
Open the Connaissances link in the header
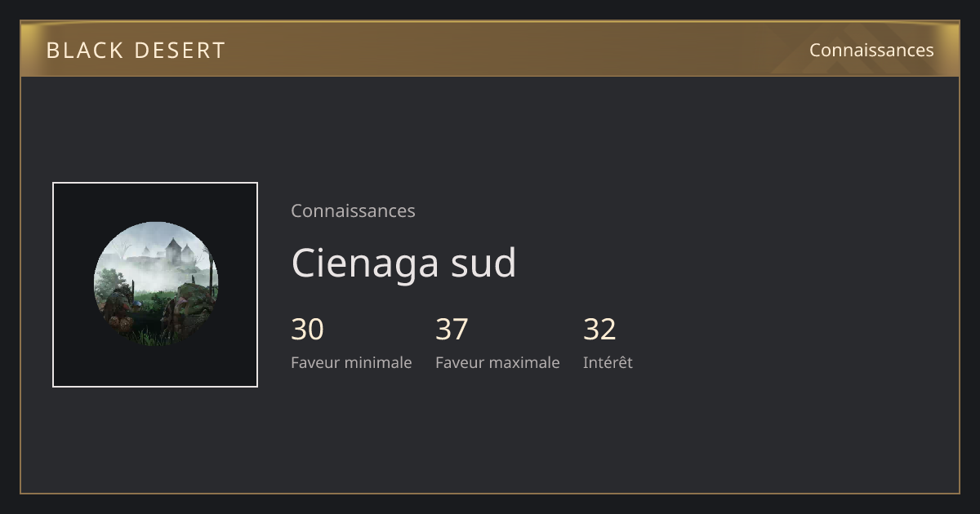(871, 50)
